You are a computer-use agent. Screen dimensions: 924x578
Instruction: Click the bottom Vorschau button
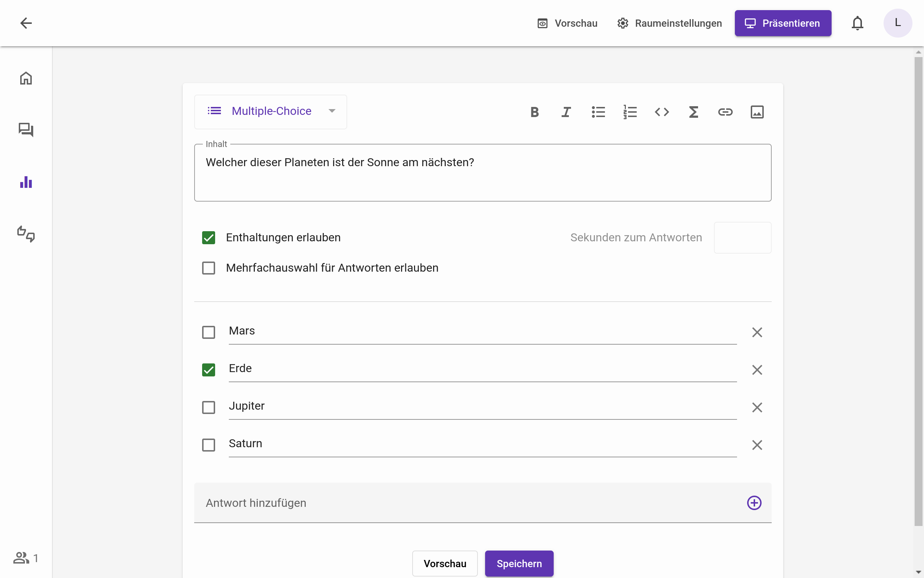click(445, 564)
